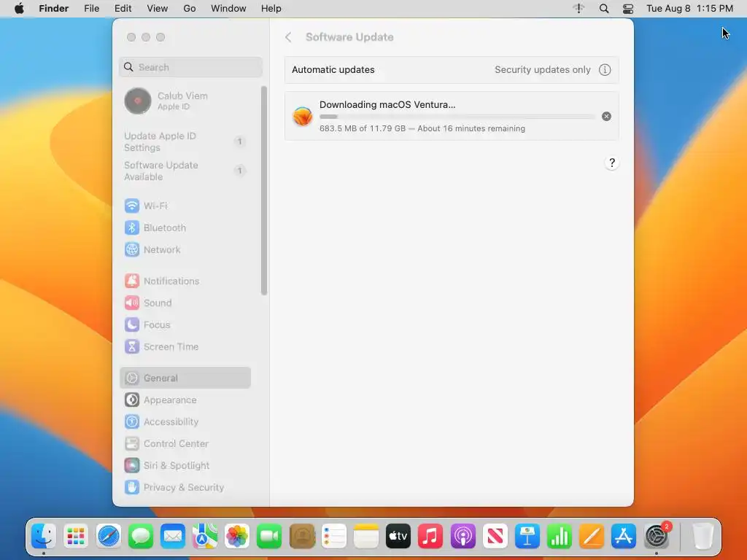The image size is (747, 560).
Task: Open Pages from the Dock
Action: (592, 537)
